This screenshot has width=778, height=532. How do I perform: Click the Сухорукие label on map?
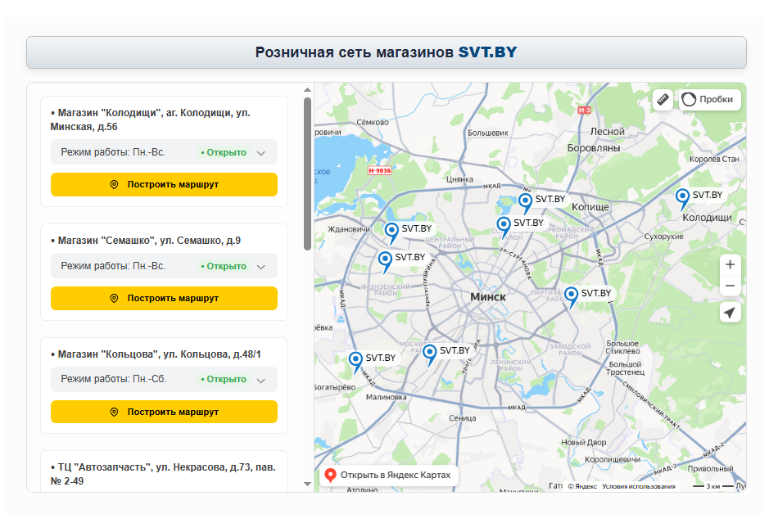[x=663, y=237]
